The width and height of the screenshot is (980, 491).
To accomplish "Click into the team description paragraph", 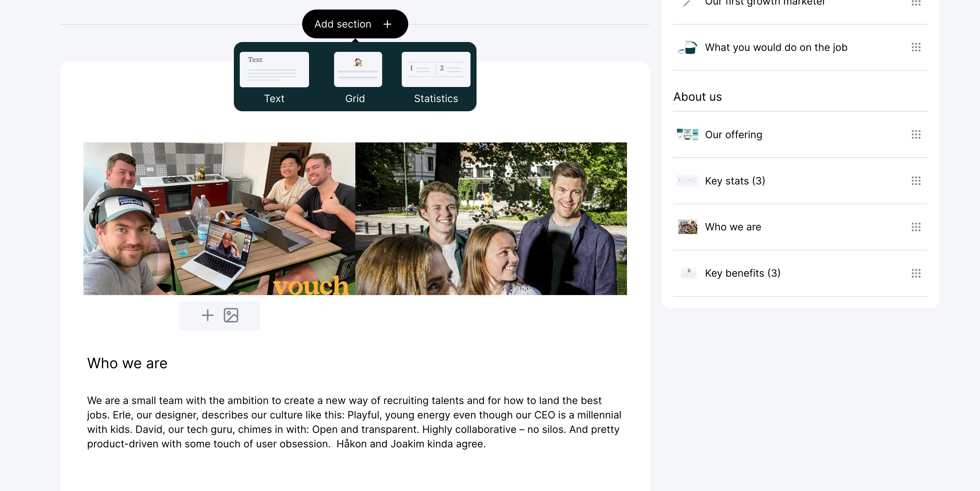I will 354,422.
